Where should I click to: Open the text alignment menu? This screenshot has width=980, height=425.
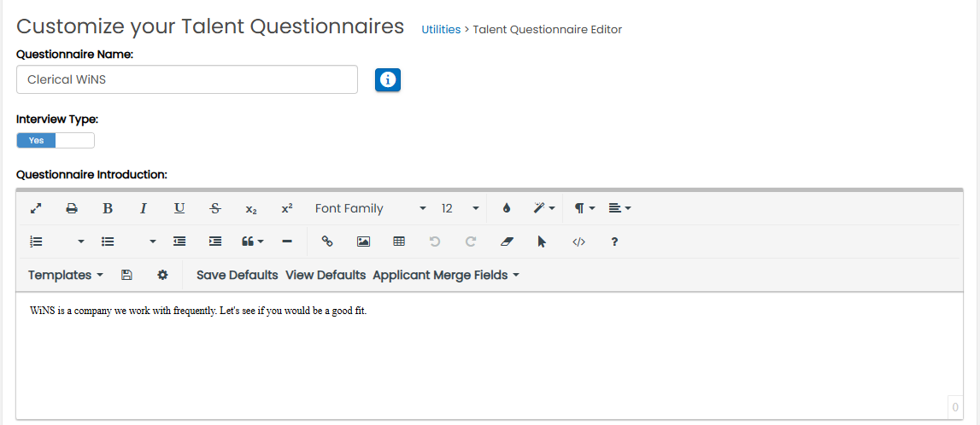[x=620, y=208]
